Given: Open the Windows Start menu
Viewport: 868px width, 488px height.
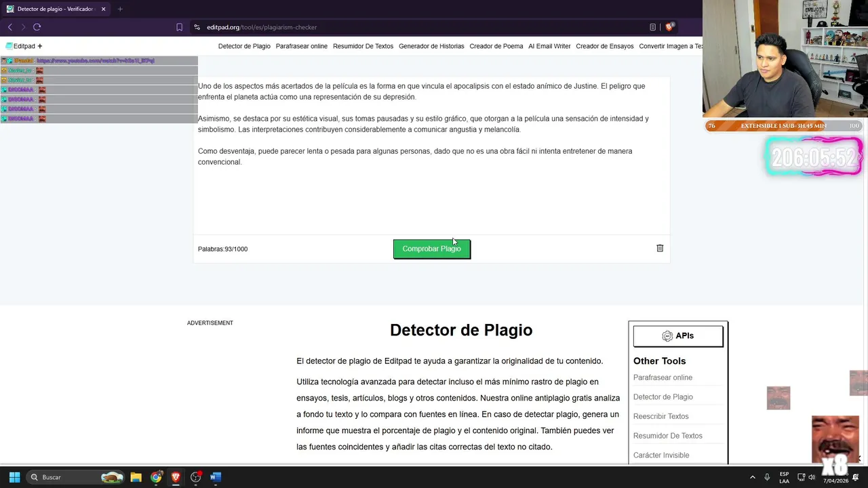Looking at the screenshot, I should coord(14,477).
